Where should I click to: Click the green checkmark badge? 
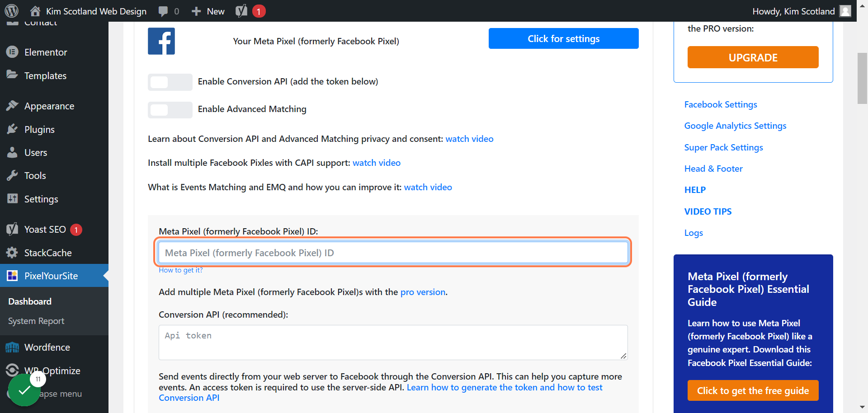point(24,390)
